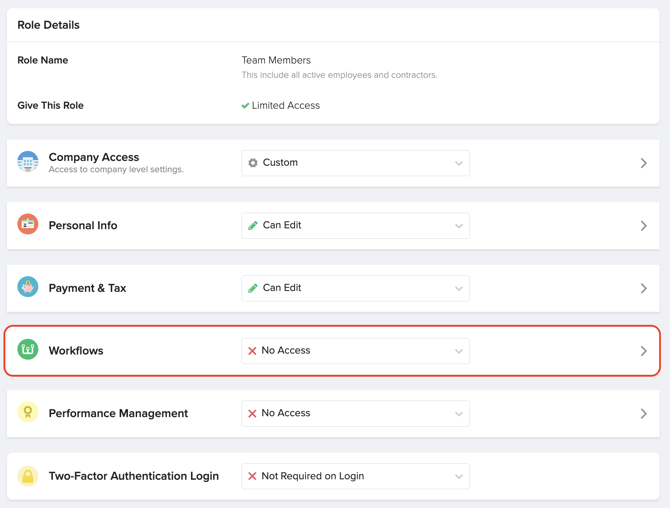Click the Company Access heading

(x=94, y=157)
